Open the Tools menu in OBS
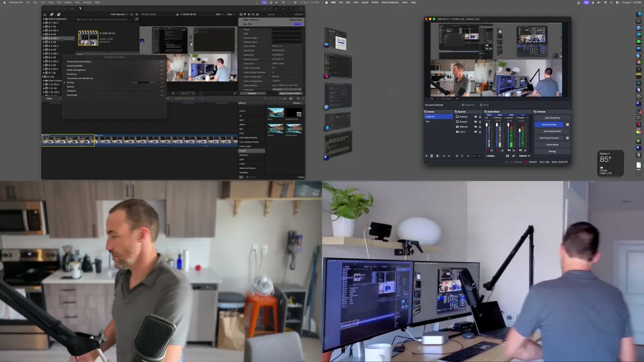The width and height of the screenshot is (644, 362). pos(405,3)
